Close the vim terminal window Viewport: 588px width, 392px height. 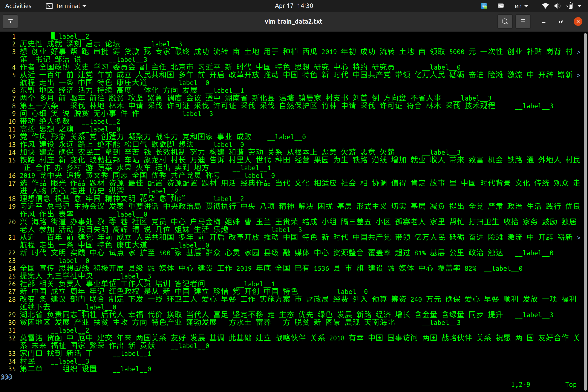point(578,21)
